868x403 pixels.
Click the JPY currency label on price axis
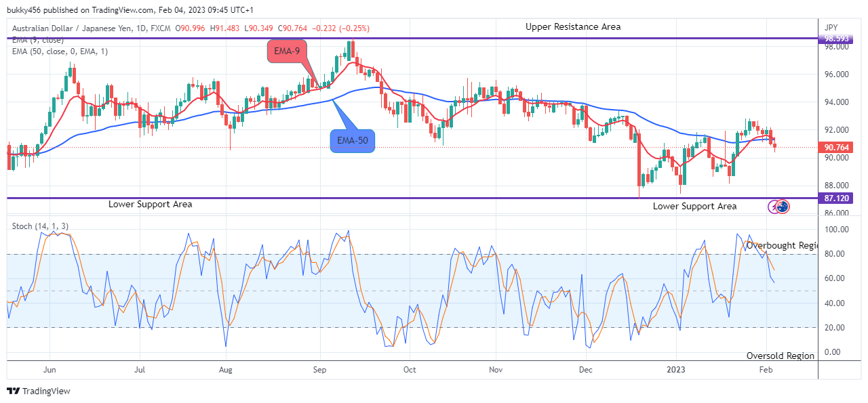tap(831, 28)
